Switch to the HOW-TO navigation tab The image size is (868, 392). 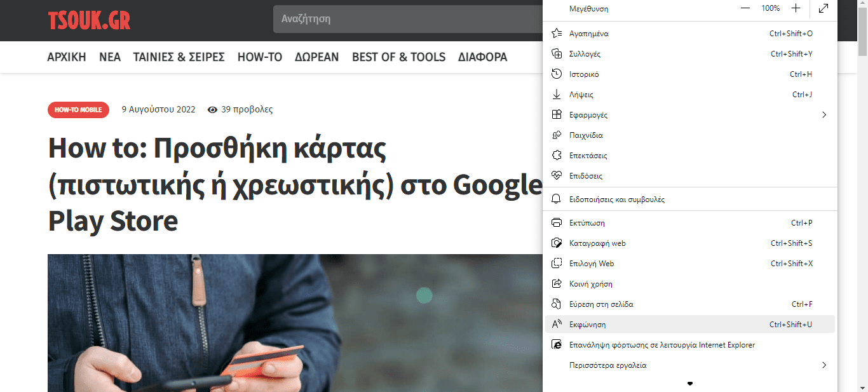coord(259,57)
